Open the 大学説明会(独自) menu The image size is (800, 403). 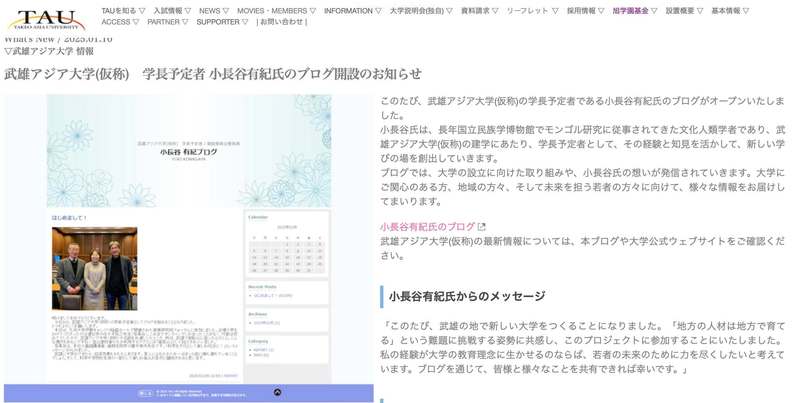[421, 11]
